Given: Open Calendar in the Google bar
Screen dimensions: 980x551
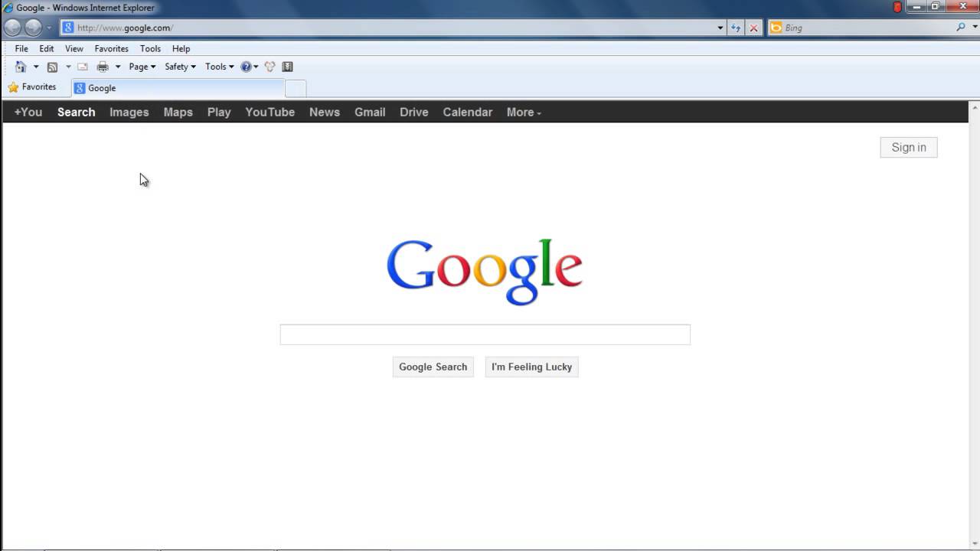Looking at the screenshot, I should tap(468, 112).
